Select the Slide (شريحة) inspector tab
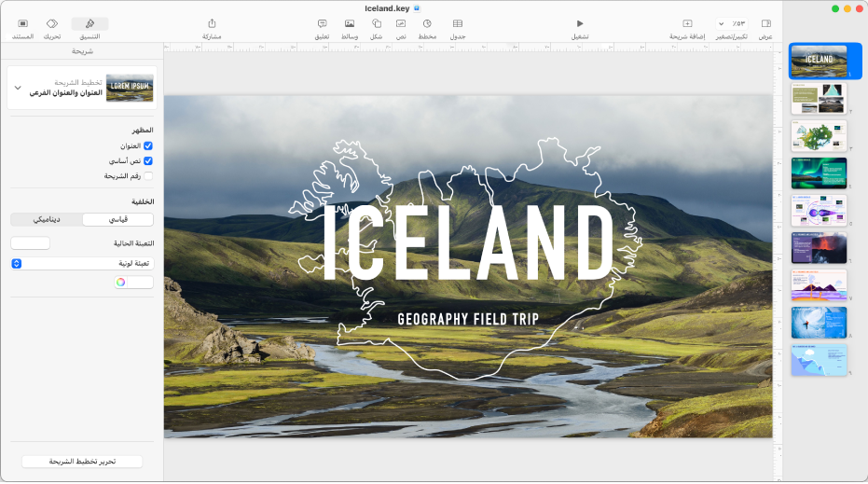868x484 pixels. tap(82, 51)
